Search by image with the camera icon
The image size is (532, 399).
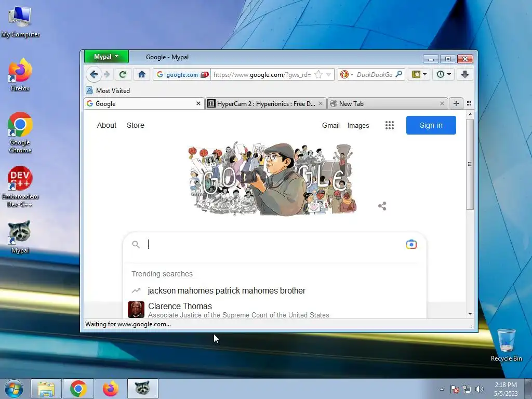pyautogui.click(x=411, y=244)
